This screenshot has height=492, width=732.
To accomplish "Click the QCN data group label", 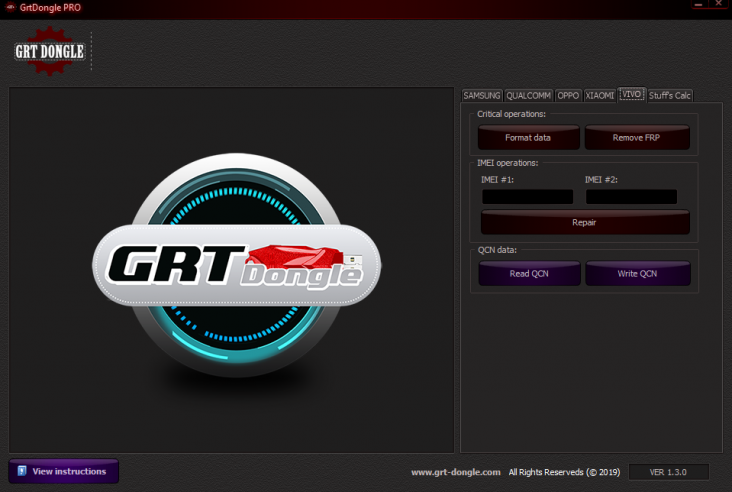I will click(x=497, y=250).
